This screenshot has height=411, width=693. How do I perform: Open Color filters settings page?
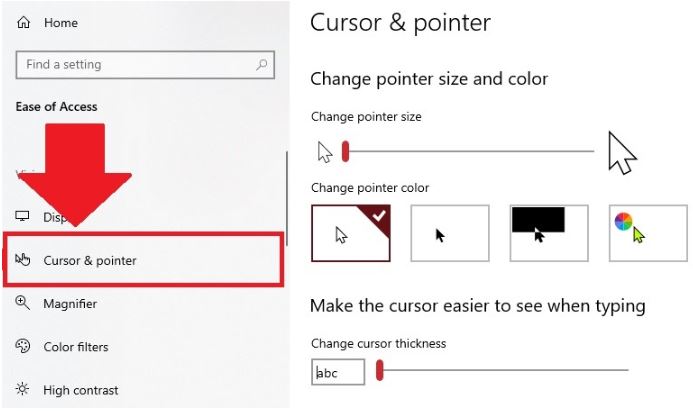[76, 347]
